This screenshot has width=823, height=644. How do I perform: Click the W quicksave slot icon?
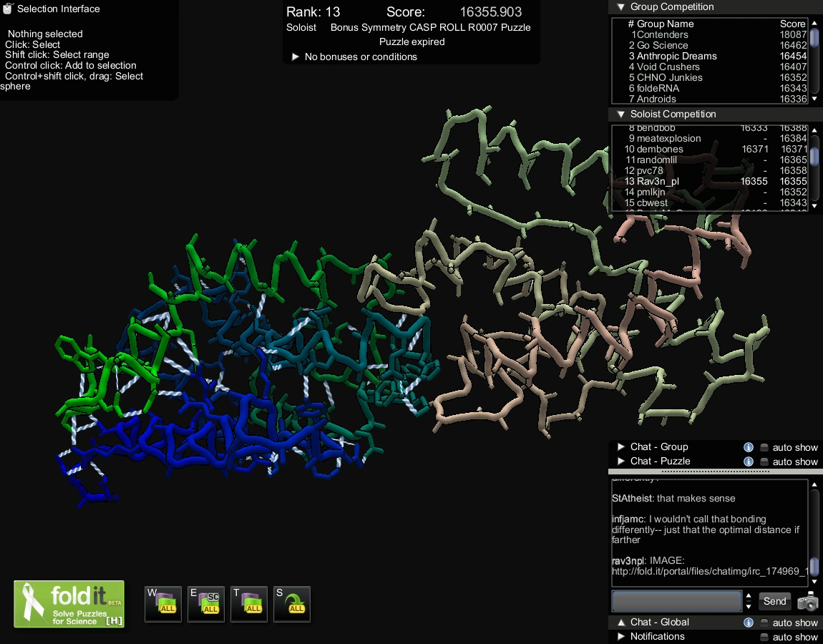(x=162, y=603)
